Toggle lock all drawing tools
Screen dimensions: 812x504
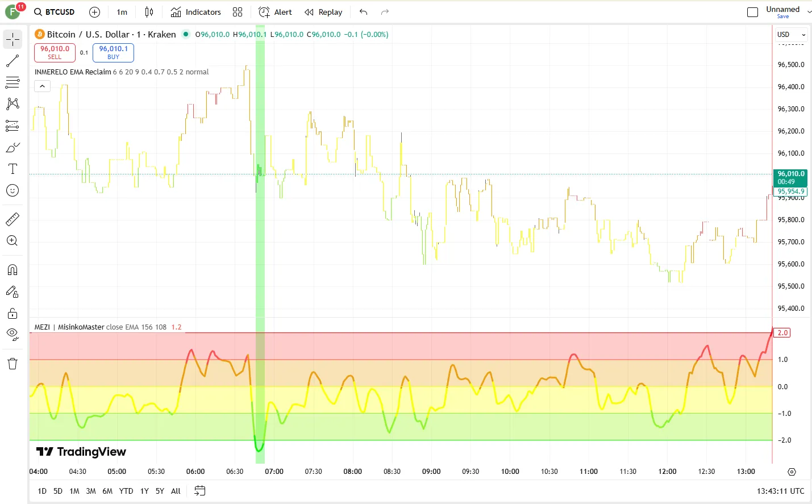pyautogui.click(x=13, y=314)
